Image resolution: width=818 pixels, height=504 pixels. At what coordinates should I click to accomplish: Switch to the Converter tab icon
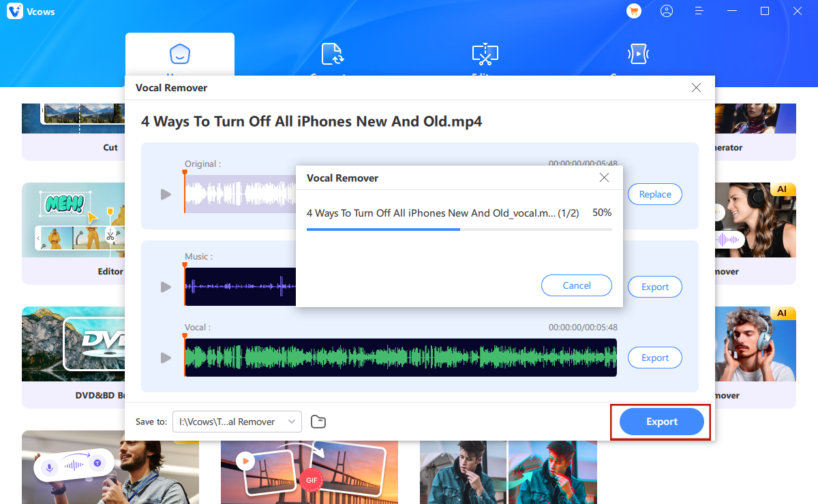tap(333, 54)
